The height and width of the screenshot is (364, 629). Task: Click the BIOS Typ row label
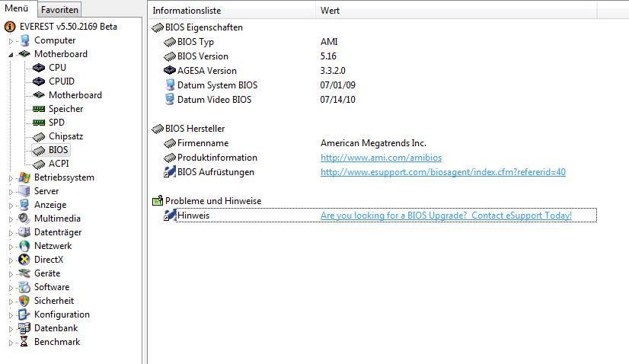point(196,42)
